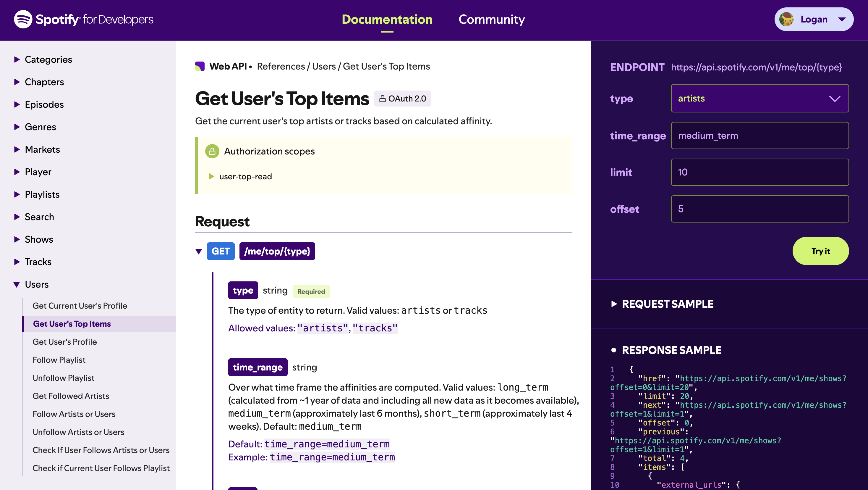Switch to the Community tab
Viewport: 868px width, 490px height.
(x=491, y=19)
